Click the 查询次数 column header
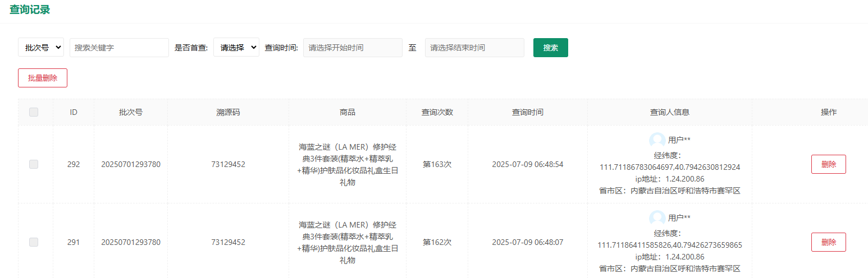This screenshot has width=868, height=278. coord(437,112)
